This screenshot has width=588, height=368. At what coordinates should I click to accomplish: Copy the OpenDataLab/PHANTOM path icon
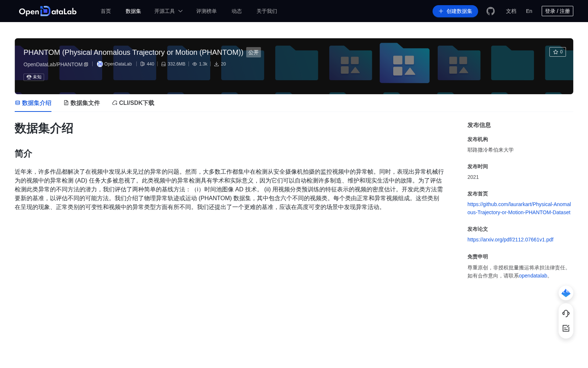pyautogui.click(x=86, y=64)
